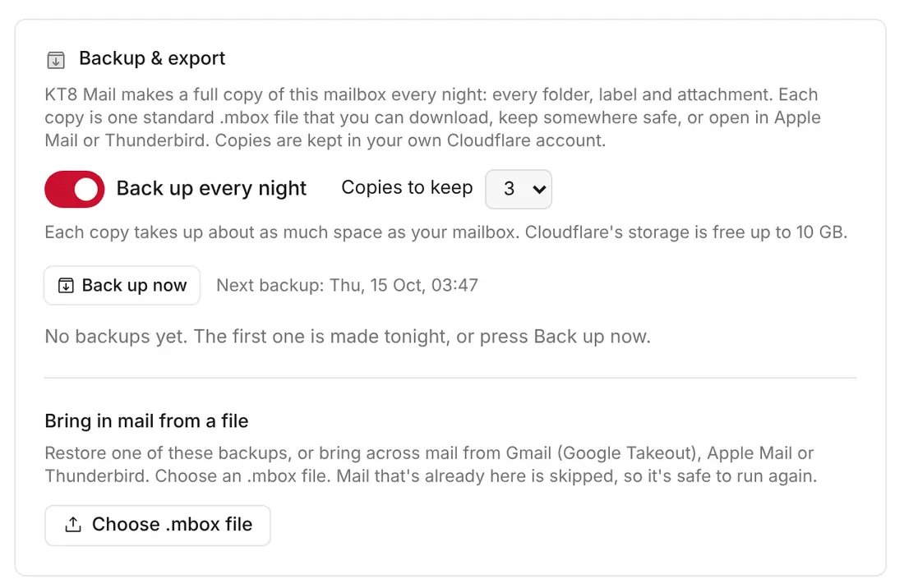The height and width of the screenshot is (588, 904).
Task: Click the Backup & export archive icon
Action: pos(56,59)
